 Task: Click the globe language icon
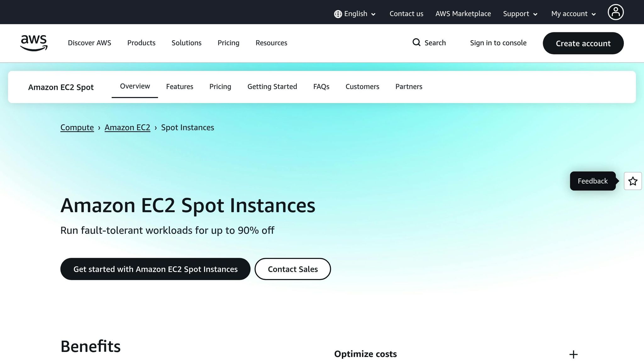coord(337,14)
